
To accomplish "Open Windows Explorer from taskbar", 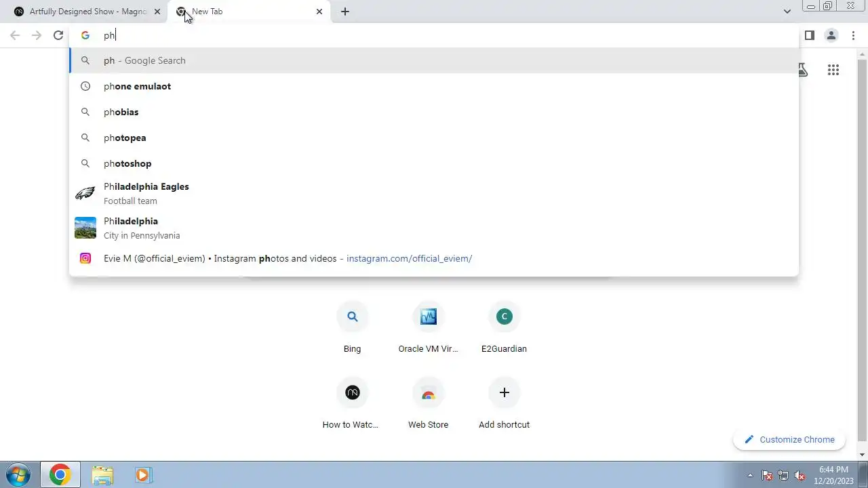I will pos(102,475).
